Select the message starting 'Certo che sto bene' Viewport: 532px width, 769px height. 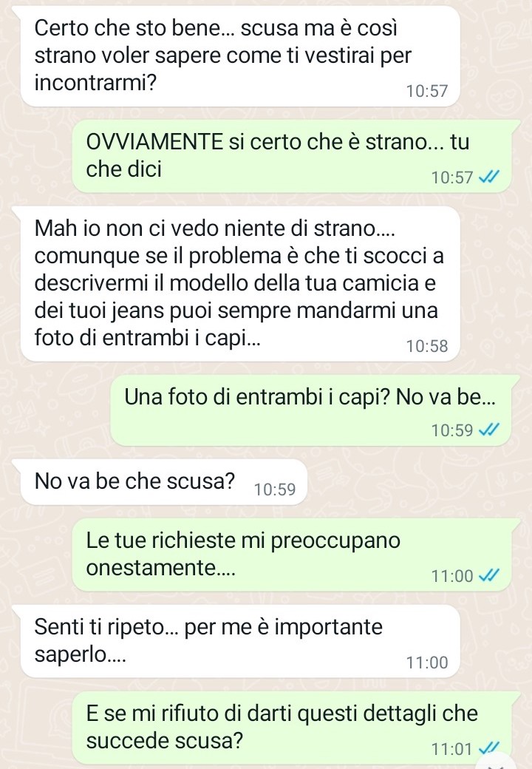point(240,56)
